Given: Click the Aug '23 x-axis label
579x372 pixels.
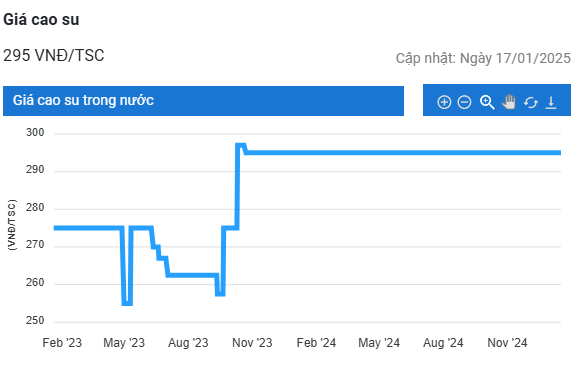Looking at the screenshot, I should (188, 343).
